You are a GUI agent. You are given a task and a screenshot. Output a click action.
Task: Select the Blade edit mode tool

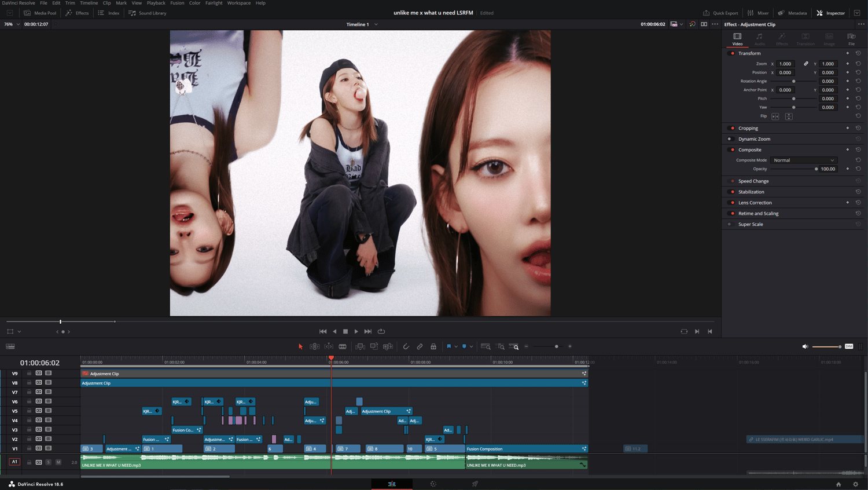tap(343, 346)
